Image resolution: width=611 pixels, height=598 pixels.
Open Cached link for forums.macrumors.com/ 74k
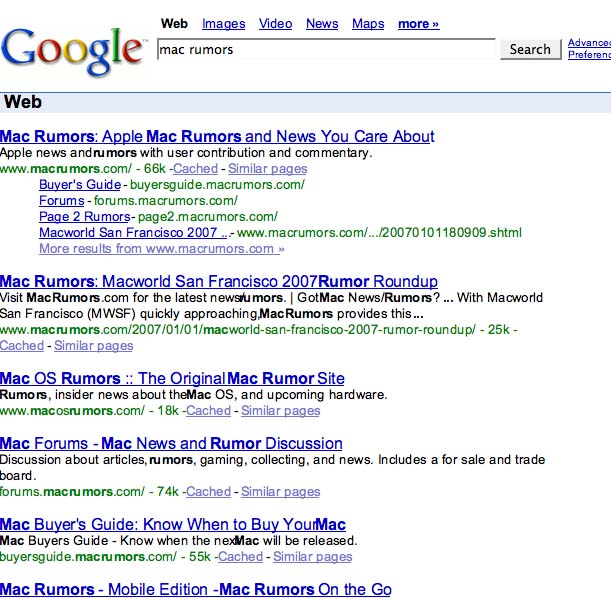(208, 492)
